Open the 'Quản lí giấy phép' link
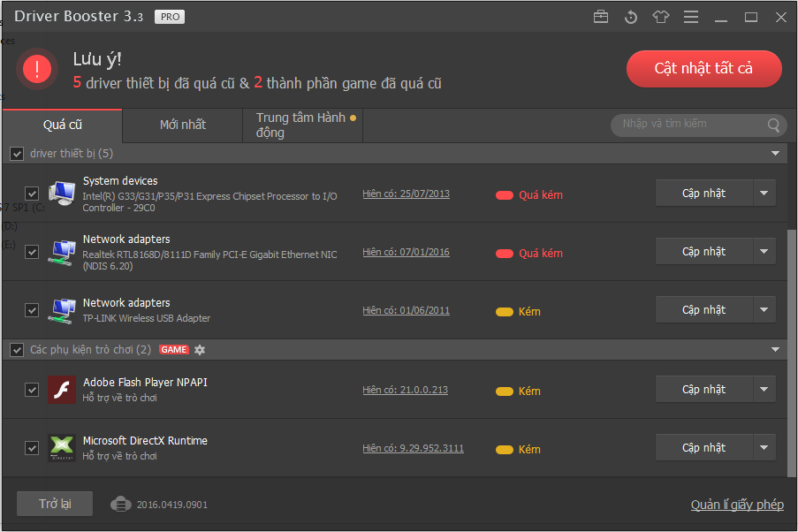This screenshot has height=532, width=798. [x=737, y=505]
